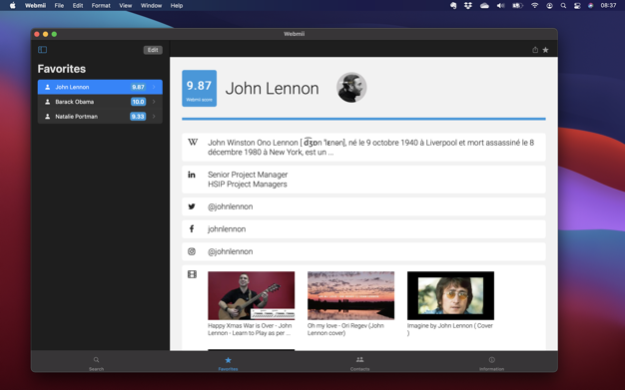Click the Twitter bird icon
Image resolution: width=625 pixels, height=390 pixels.
(x=192, y=207)
